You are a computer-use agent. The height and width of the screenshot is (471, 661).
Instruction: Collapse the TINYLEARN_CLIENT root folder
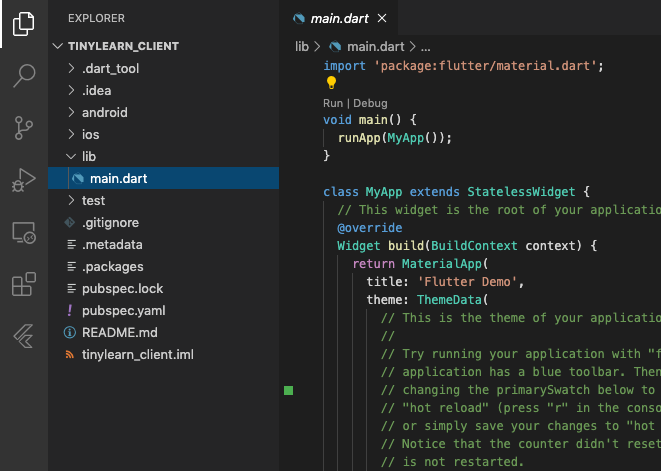click(x=58, y=46)
